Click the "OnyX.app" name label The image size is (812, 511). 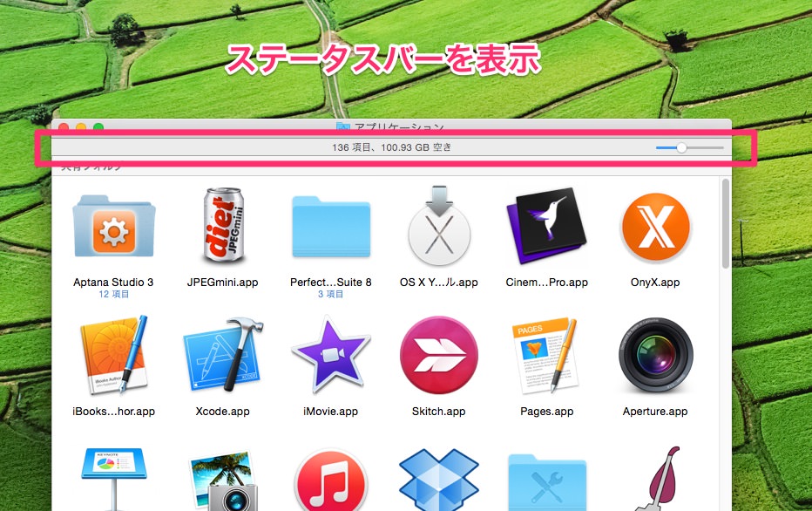[655, 283]
